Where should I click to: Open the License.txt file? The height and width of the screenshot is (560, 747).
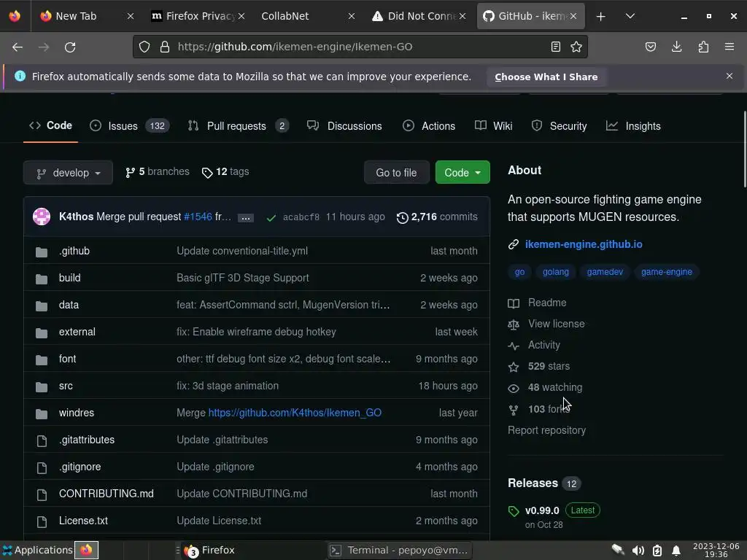click(83, 521)
